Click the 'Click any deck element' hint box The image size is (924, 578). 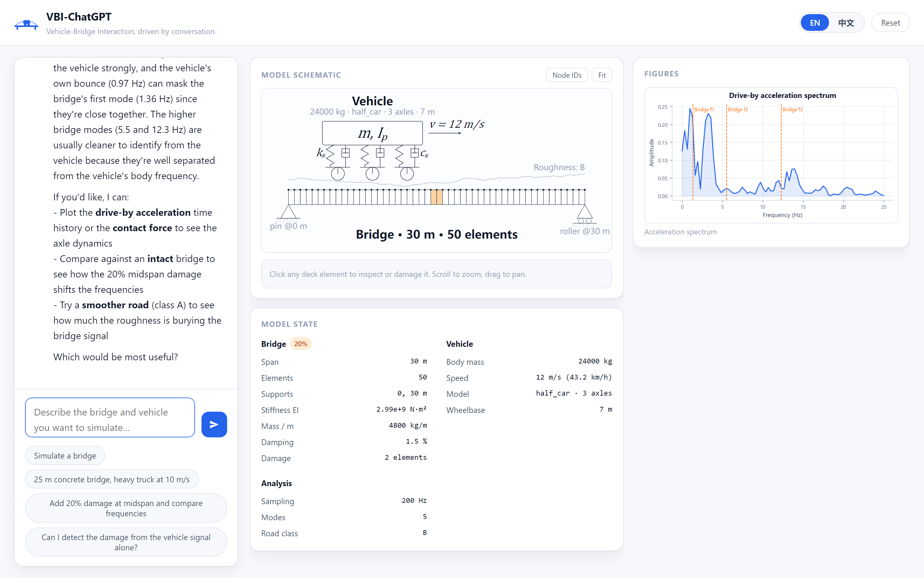[436, 274]
